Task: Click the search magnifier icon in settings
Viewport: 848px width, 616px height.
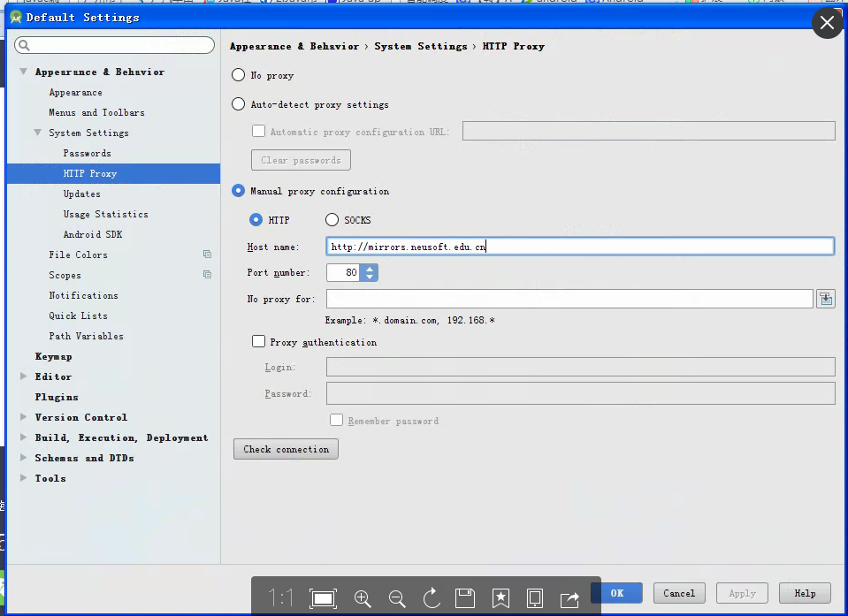Action: [24, 45]
